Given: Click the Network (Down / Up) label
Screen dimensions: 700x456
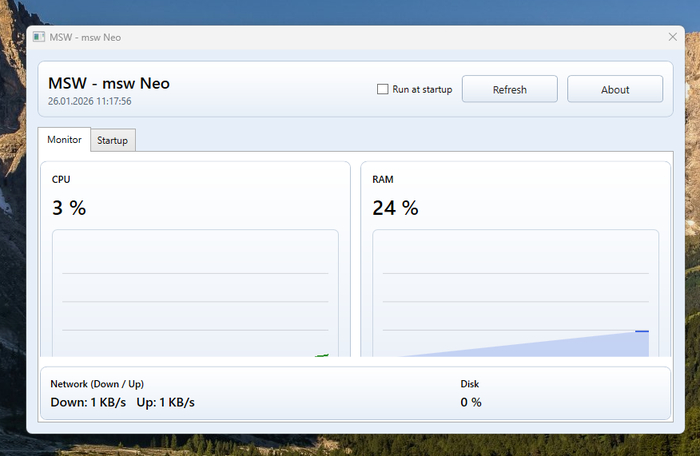Looking at the screenshot, I should [104, 384].
